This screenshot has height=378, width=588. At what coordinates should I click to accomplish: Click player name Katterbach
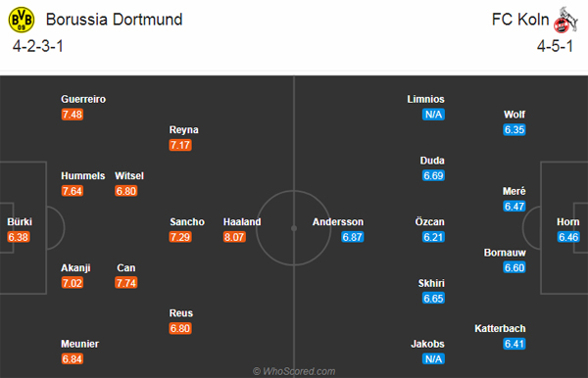pyautogui.click(x=500, y=329)
